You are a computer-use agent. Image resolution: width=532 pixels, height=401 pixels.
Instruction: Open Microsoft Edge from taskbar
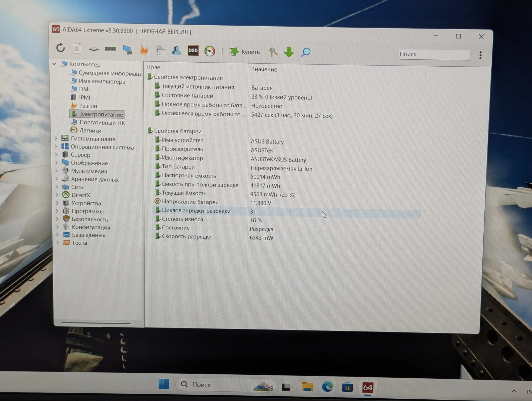[x=327, y=387]
